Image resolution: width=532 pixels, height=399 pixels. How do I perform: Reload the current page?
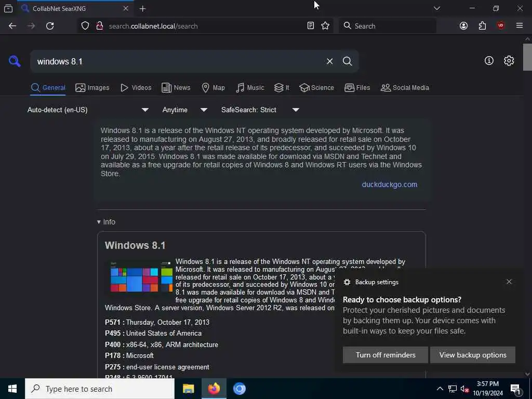[50, 26]
